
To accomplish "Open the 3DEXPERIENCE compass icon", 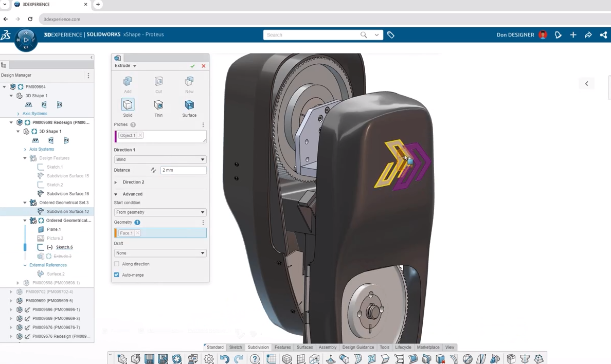I will [26, 40].
